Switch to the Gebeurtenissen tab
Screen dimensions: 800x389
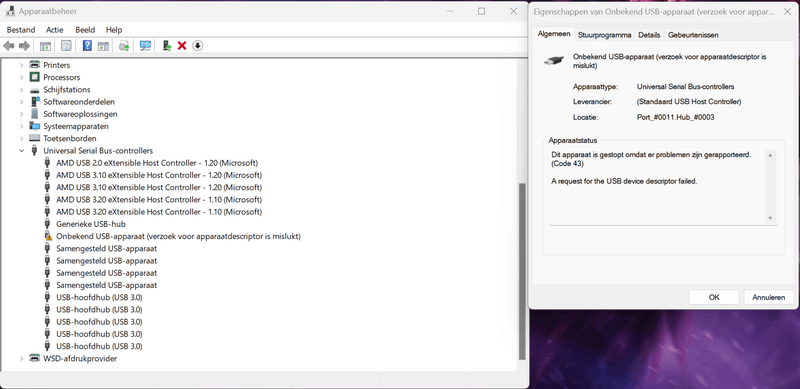pos(693,35)
